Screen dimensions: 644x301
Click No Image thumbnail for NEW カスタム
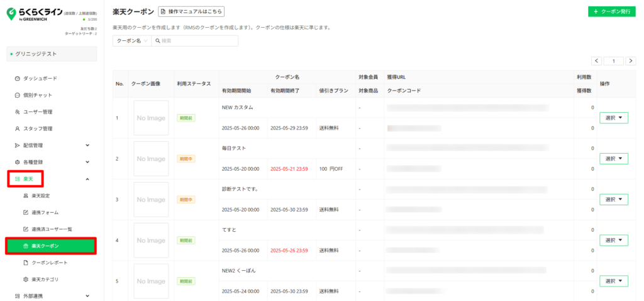tap(151, 118)
